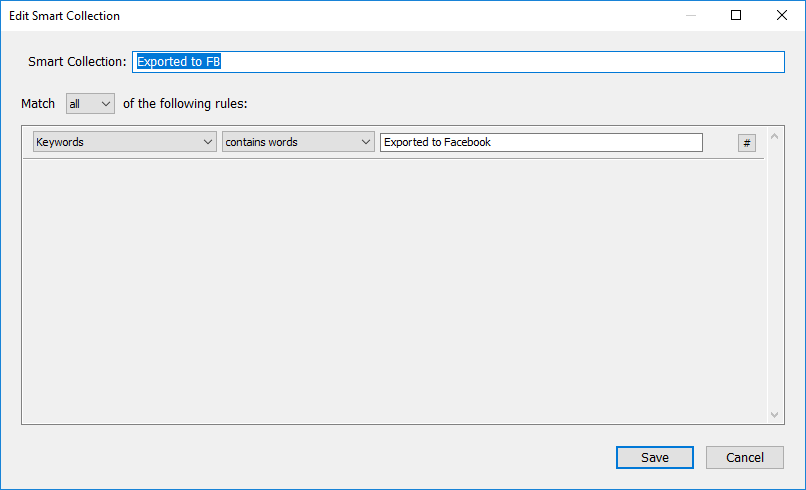Click the Smart Collection name field

(x=458, y=62)
